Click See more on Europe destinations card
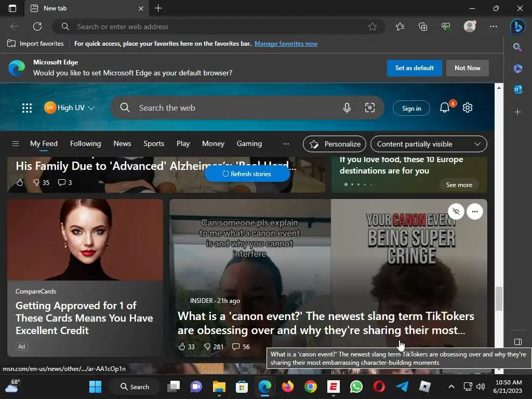 [x=459, y=185]
